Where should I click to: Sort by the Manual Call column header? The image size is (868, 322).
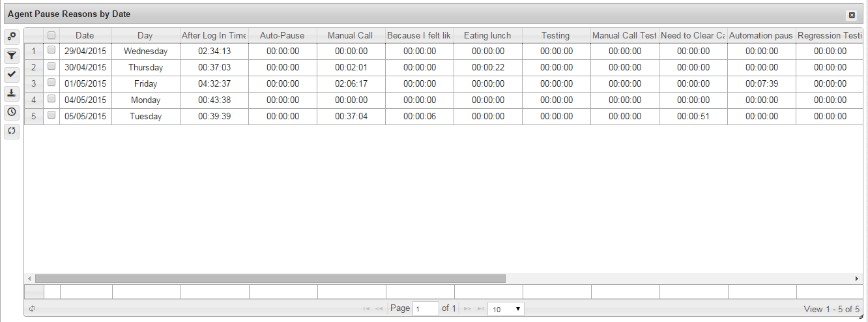pyautogui.click(x=350, y=36)
